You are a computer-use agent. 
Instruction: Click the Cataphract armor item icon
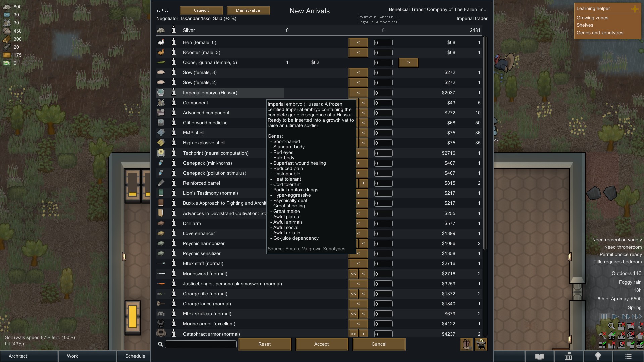coord(161,333)
